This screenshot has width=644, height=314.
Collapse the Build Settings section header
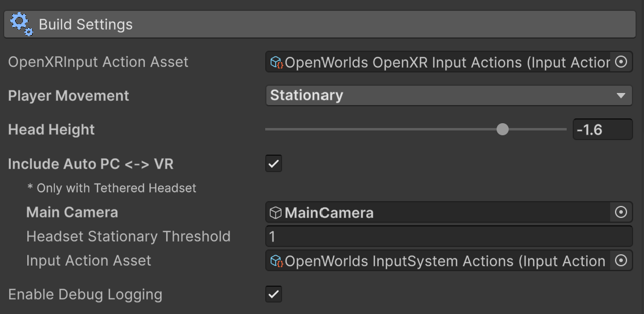click(320, 25)
